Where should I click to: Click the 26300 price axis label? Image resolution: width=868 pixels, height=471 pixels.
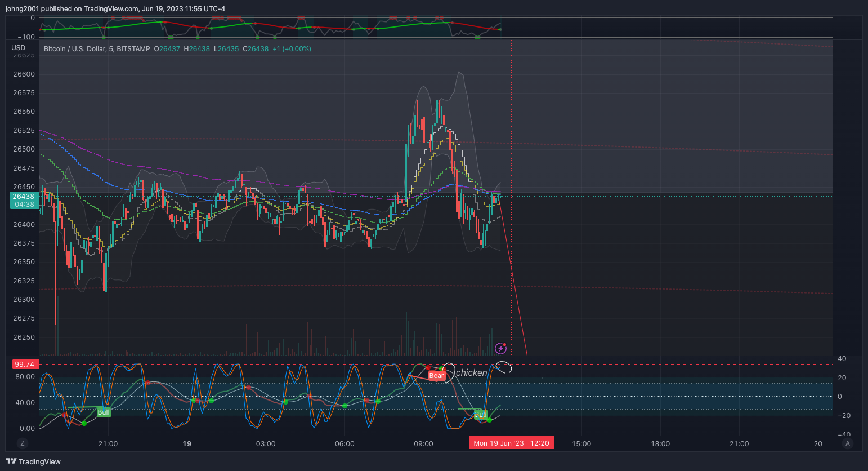(24, 300)
